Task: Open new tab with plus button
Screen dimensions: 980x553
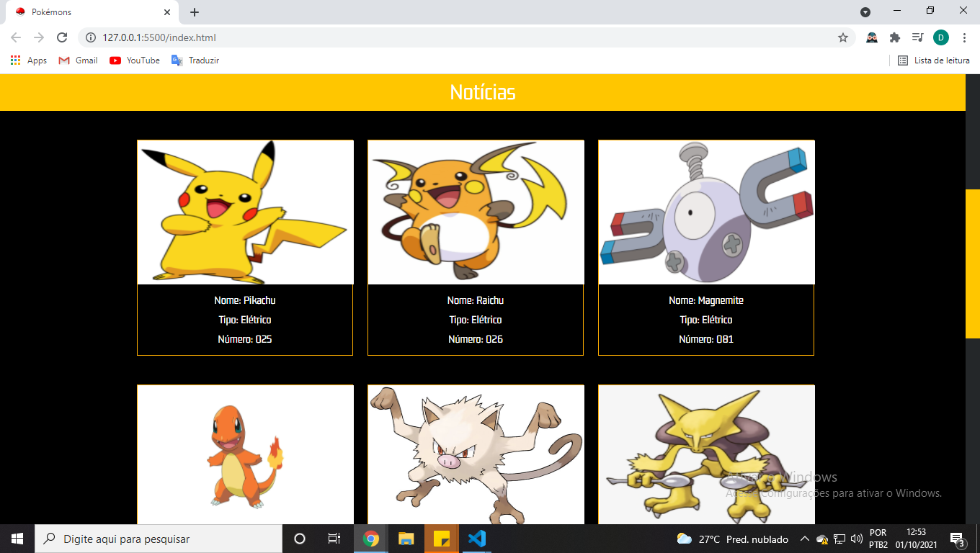Action: tap(195, 12)
